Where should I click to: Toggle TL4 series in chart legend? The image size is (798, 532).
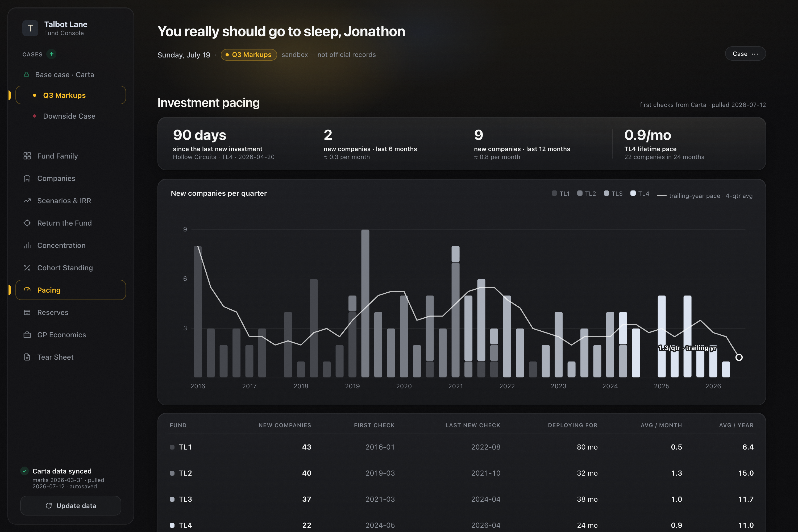(639, 193)
